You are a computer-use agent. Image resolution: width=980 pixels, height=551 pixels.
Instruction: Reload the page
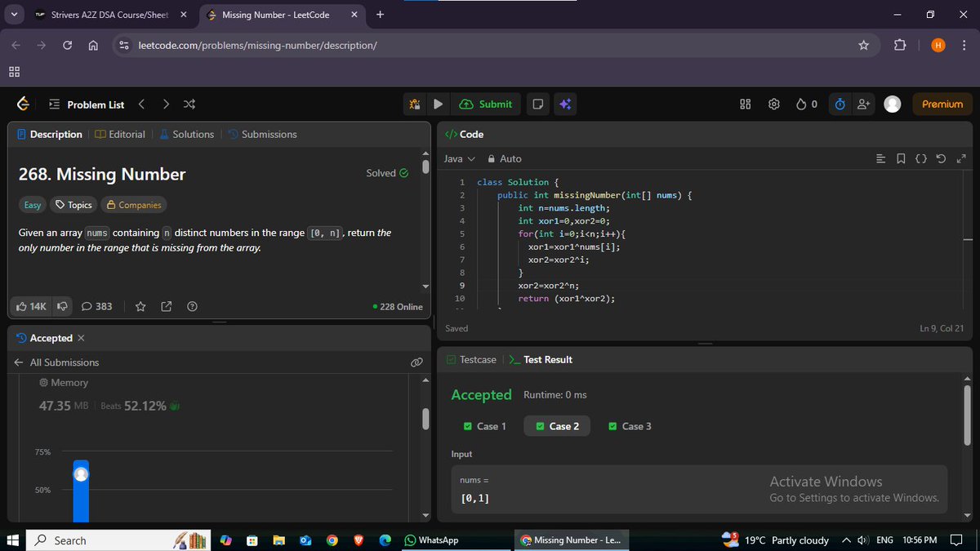[67, 46]
